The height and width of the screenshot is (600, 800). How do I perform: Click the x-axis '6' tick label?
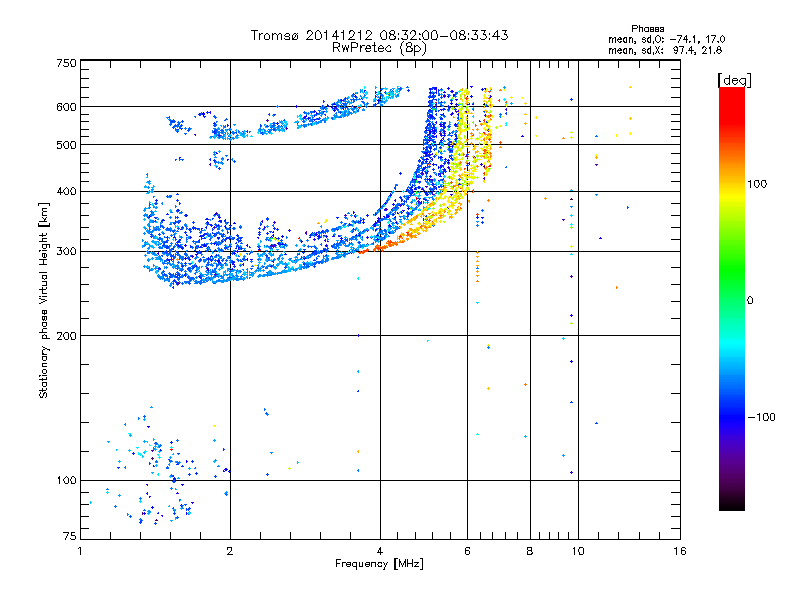(467, 551)
